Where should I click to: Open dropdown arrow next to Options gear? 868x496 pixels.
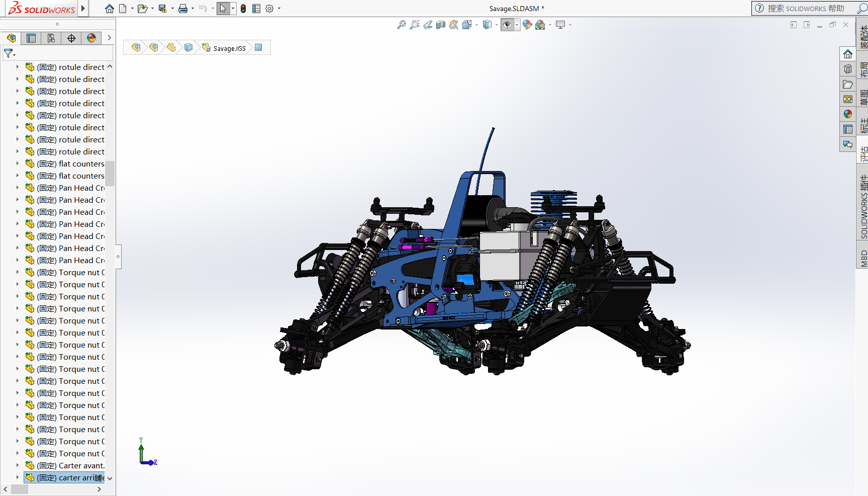(279, 9)
